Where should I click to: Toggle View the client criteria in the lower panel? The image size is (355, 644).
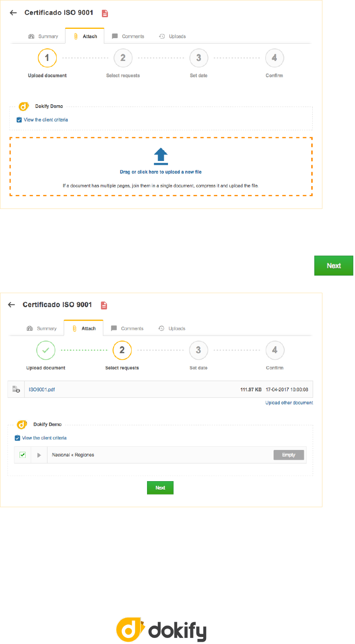[x=17, y=438]
